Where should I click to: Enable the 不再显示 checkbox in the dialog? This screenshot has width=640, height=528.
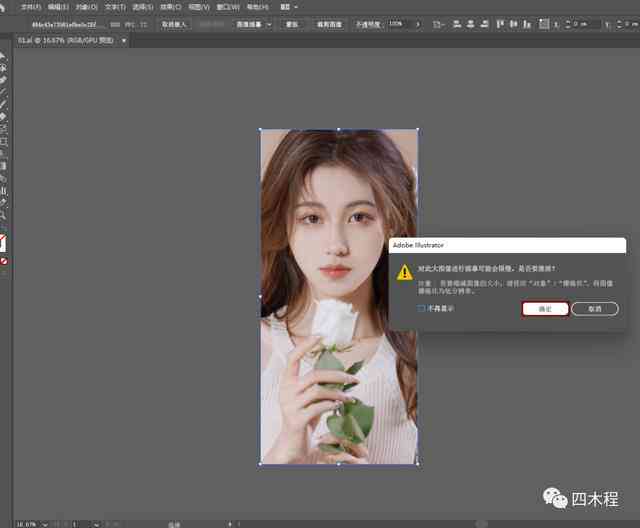(x=421, y=308)
